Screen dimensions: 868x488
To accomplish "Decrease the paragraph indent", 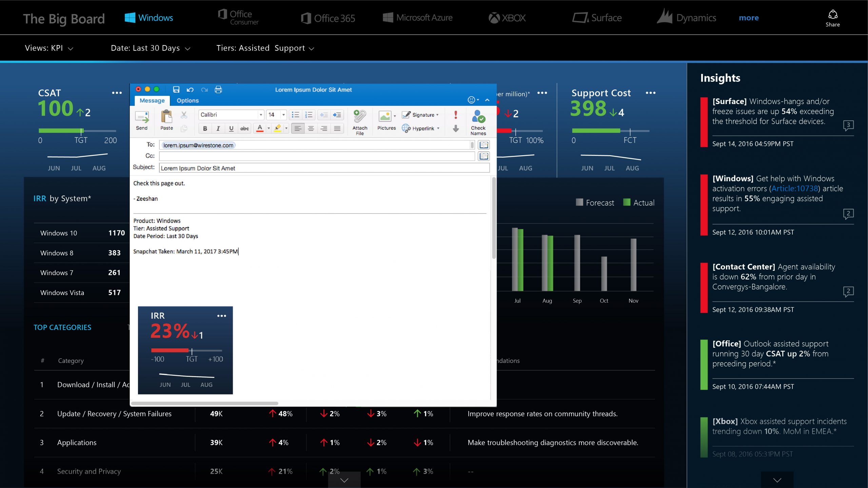I will coord(324,115).
